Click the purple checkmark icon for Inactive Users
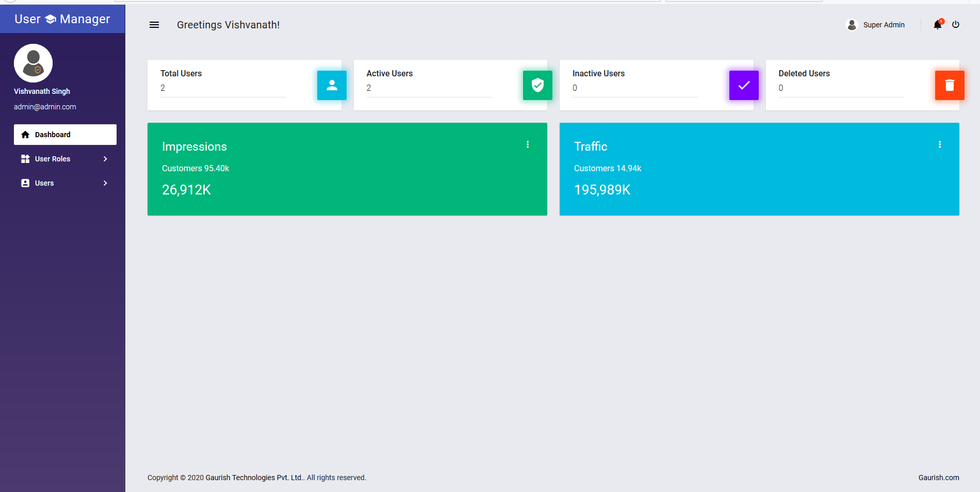 (x=743, y=85)
